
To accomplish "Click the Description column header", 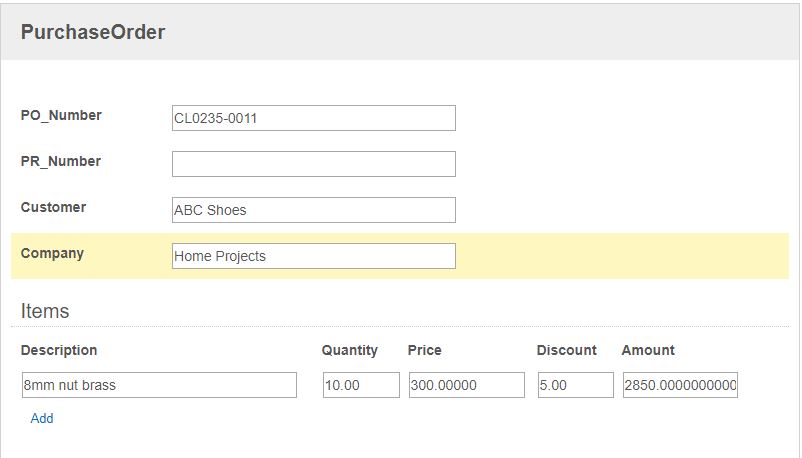I will click(59, 350).
